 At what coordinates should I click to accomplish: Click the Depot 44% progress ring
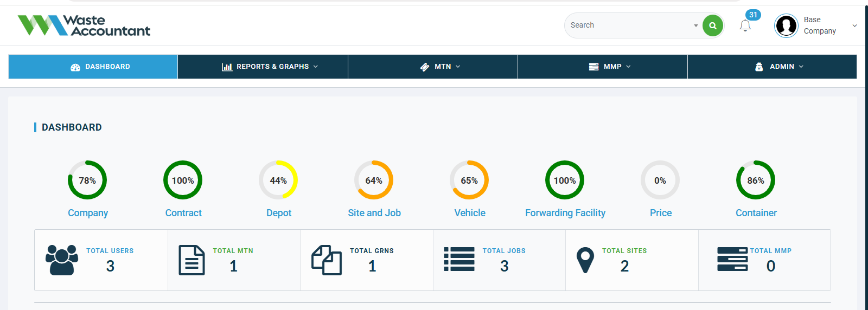click(x=278, y=180)
